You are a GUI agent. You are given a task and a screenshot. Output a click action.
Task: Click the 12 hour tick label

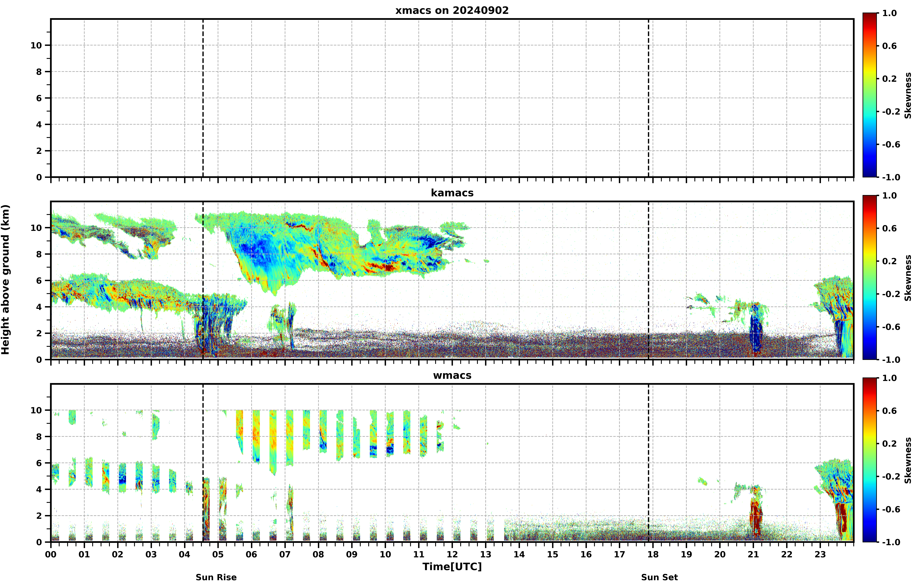point(452,554)
